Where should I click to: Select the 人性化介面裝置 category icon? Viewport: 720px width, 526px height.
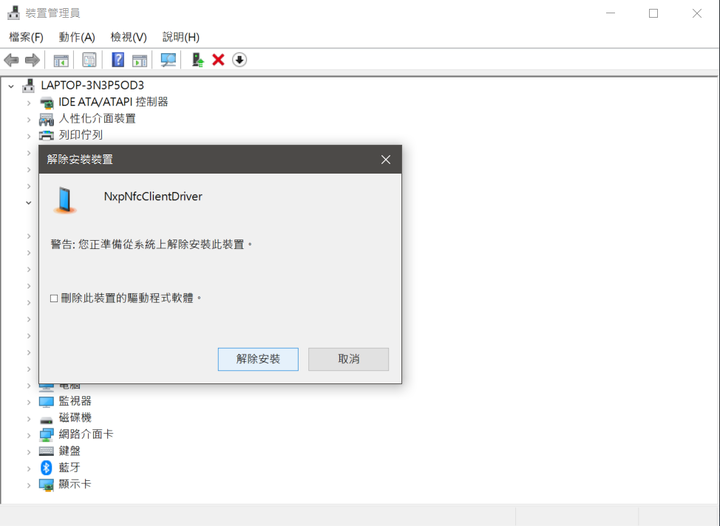click(x=46, y=119)
